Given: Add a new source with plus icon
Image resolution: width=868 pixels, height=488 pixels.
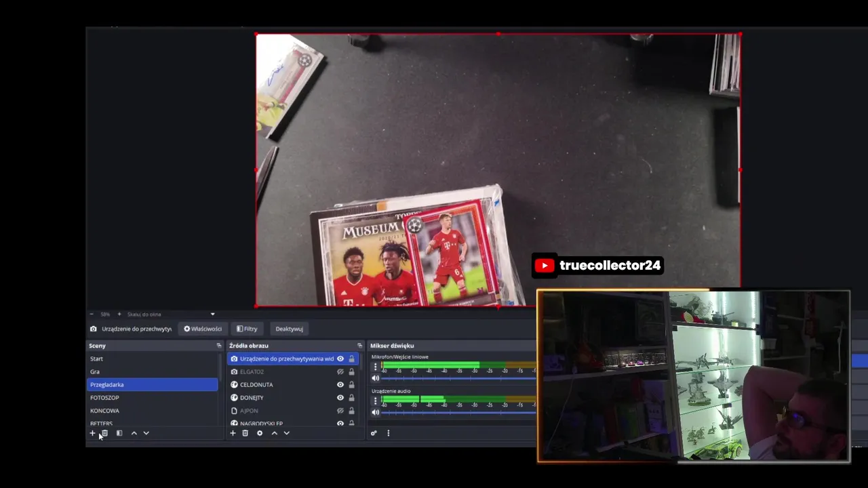Looking at the screenshot, I should tap(233, 433).
